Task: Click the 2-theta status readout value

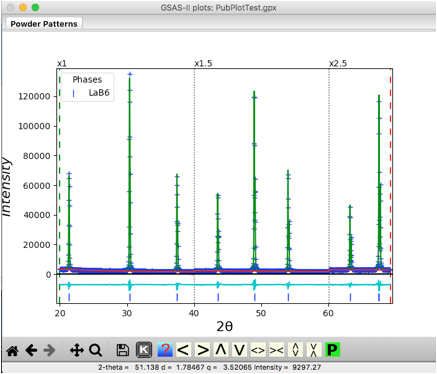Action: pos(146,367)
